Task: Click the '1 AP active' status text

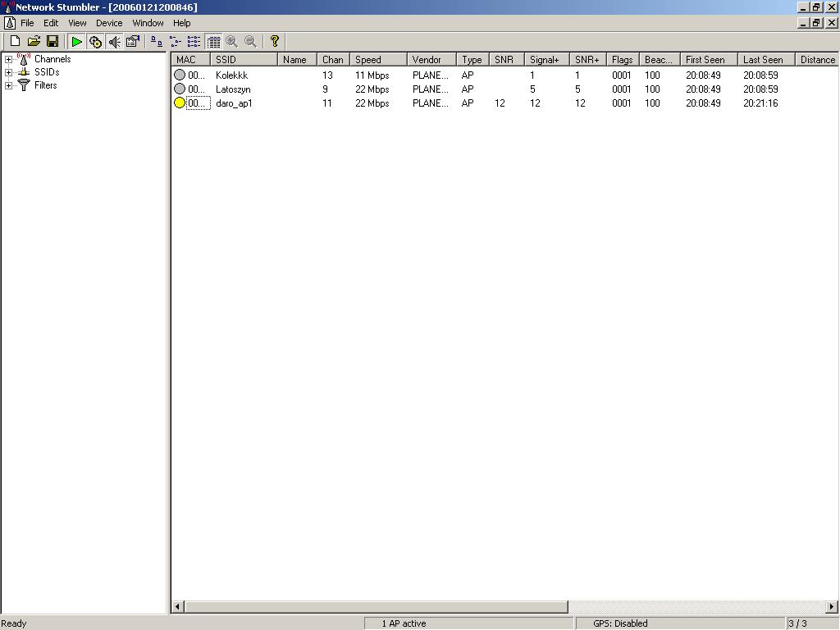Action: click(x=404, y=623)
